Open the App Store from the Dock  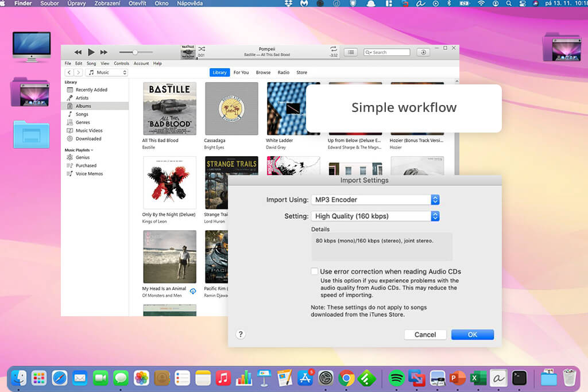305,378
